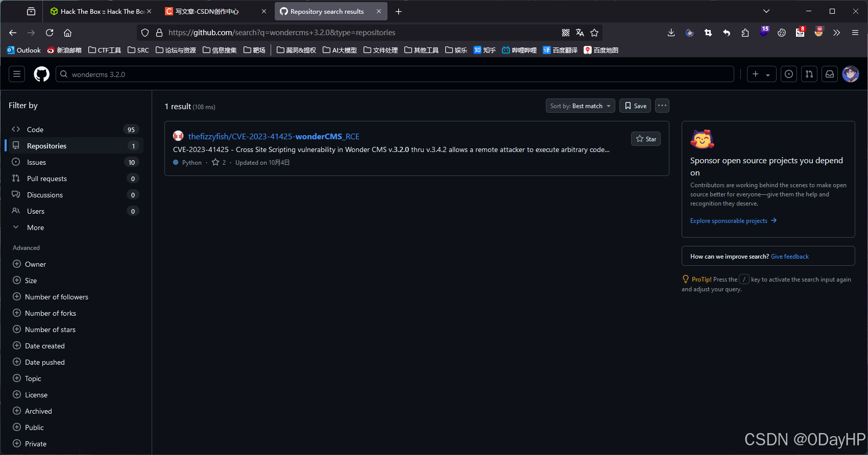Screen dimensions: 868x455
Task: Open the page translate icon in address bar
Action: point(580,33)
